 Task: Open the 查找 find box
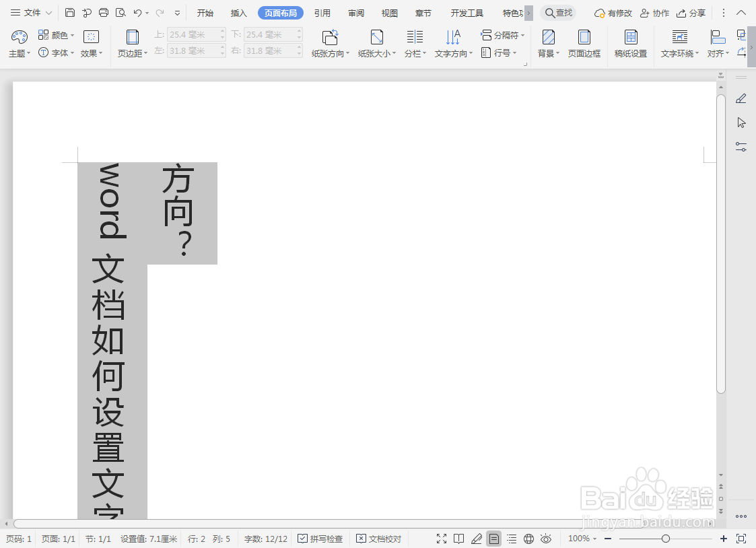click(558, 12)
